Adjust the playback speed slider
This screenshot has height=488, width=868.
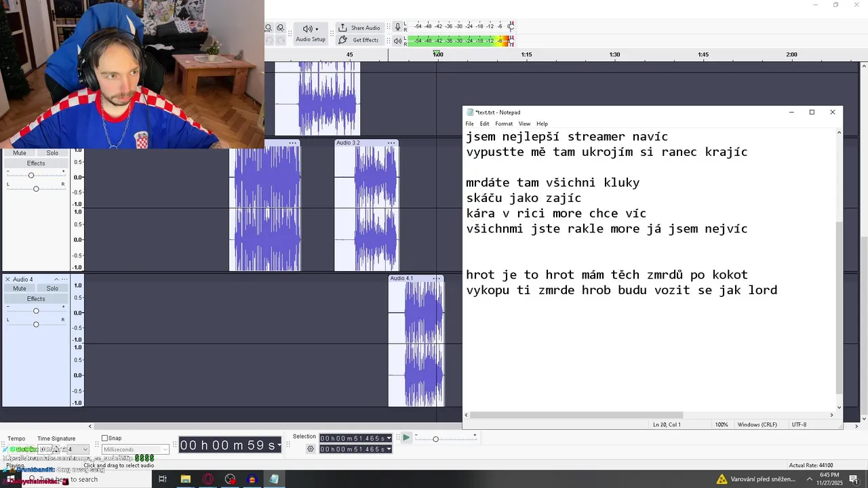tap(435, 439)
